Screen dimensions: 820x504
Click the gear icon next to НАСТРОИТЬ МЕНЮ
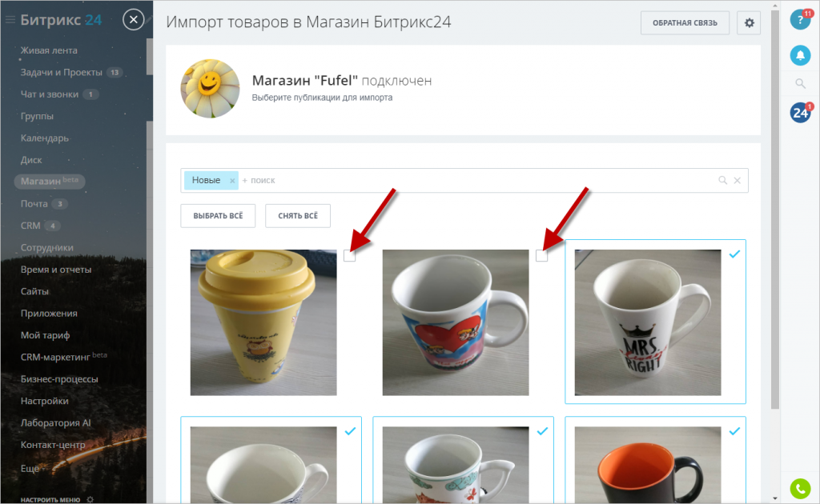pyautogui.click(x=90, y=500)
